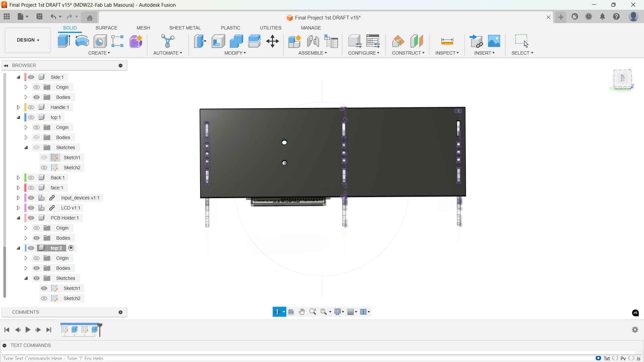
Task: Click the Configure model icon
Action: coord(355,41)
